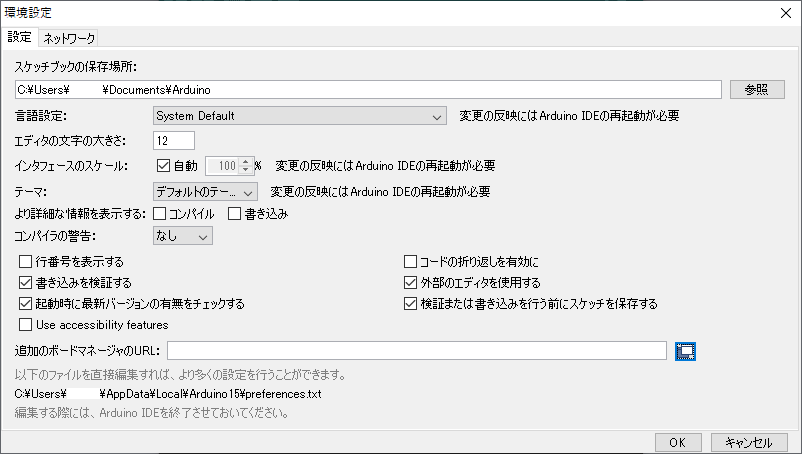Close the 環境設定 dialog window
Image resolution: width=802 pixels, height=454 pixels.
tap(786, 13)
